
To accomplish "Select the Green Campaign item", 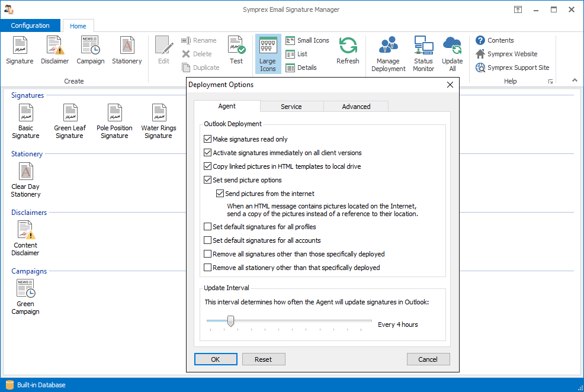I will point(25,297).
